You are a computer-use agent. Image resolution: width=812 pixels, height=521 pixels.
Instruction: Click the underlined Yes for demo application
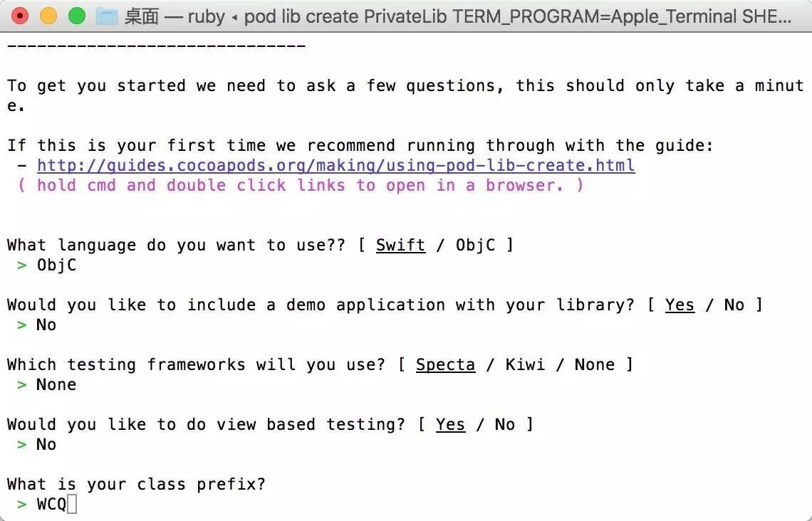click(x=680, y=305)
